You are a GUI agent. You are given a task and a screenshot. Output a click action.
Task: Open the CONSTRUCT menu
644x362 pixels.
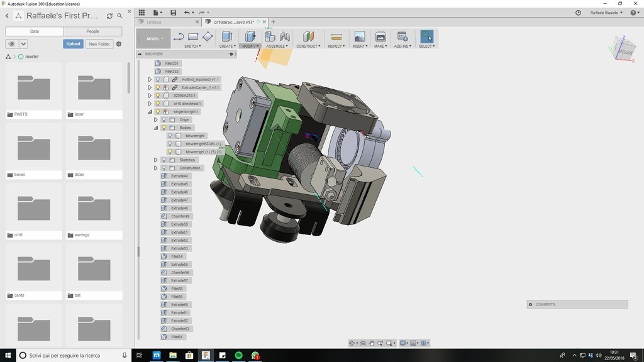coord(308,47)
